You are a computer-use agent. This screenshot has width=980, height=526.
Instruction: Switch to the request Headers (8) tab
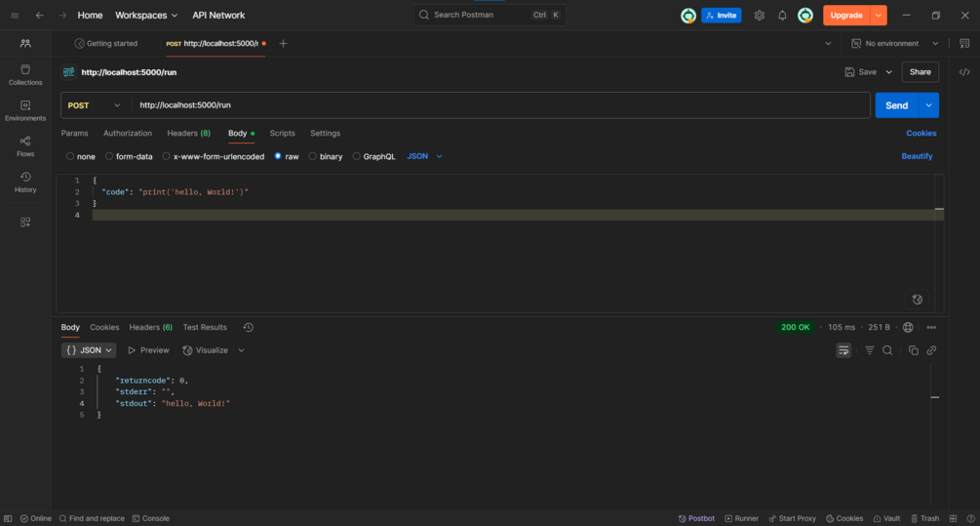coord(189,134)
